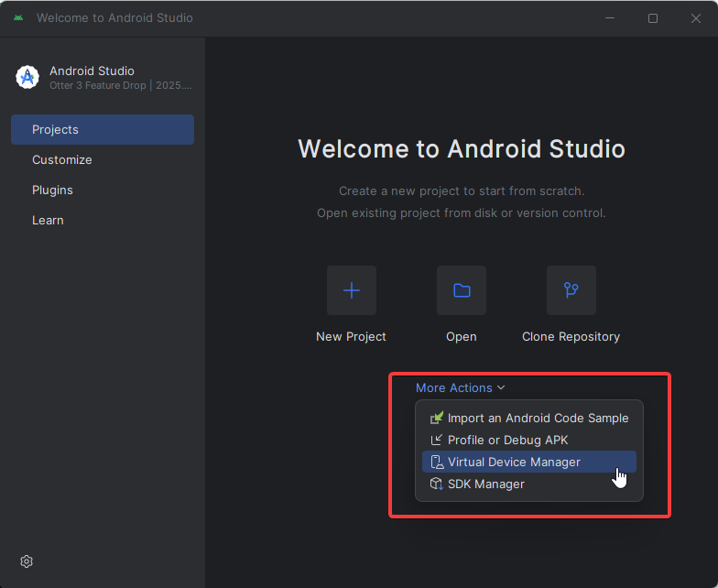Click the Open folder icon
The height and width of the screenshot is (588, 718).
click(x=462, y=290)
